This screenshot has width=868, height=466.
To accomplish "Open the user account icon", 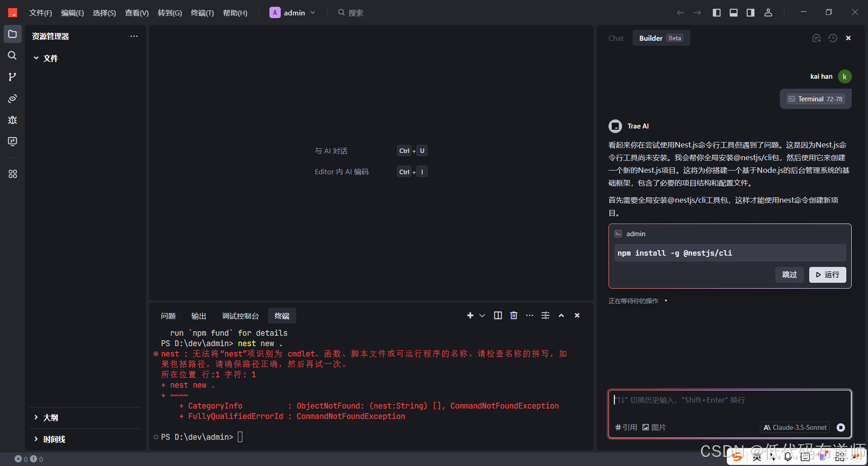I will click(x=768, y=13).
